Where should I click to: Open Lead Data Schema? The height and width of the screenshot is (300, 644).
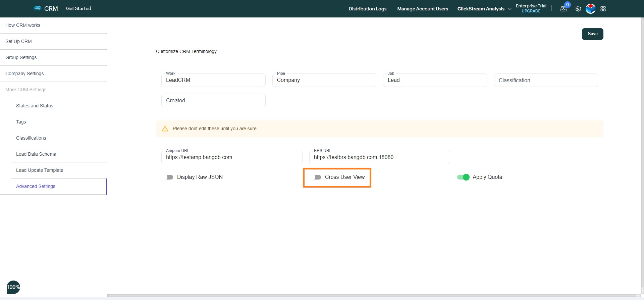[59, 154]
